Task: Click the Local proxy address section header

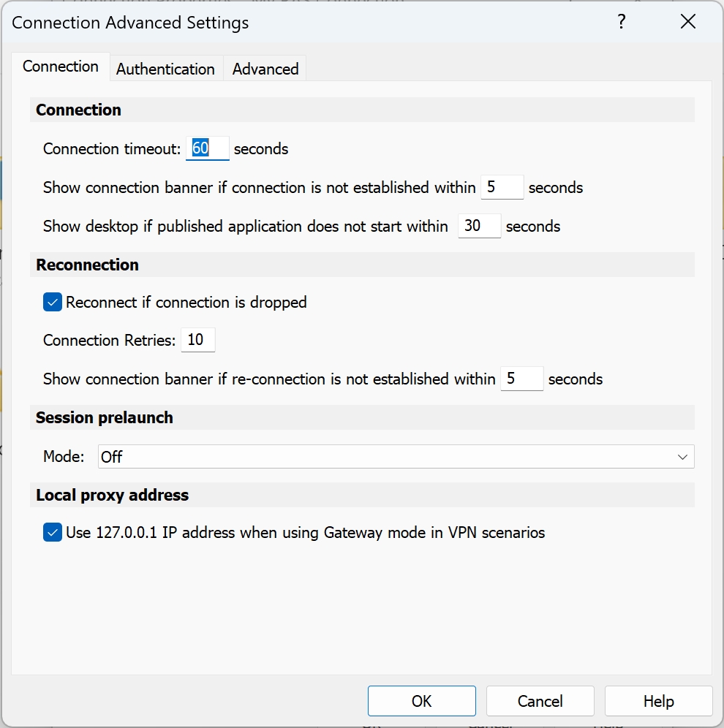Action: [x=113, y=495]
